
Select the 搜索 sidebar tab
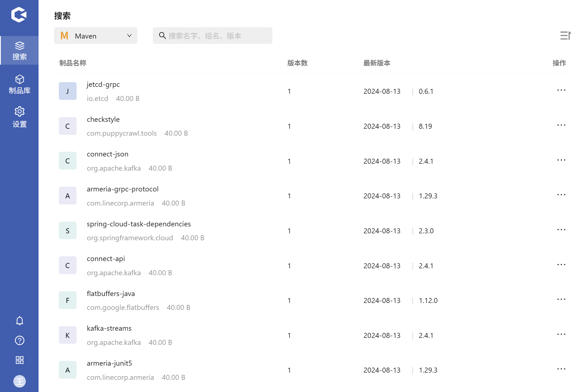coord(19,50)
